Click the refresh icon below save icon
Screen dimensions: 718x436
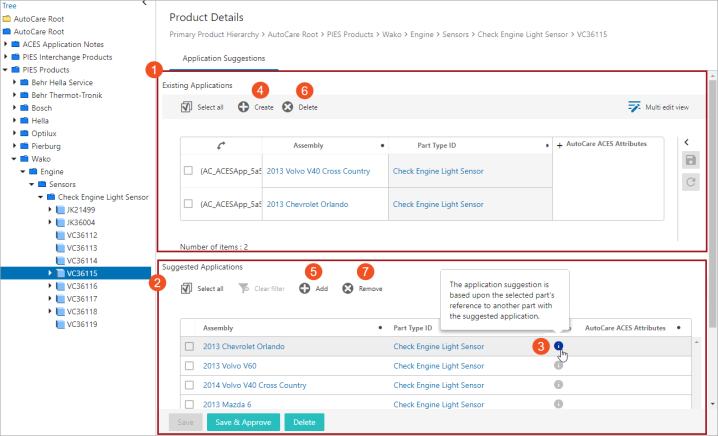pos(691,182)
